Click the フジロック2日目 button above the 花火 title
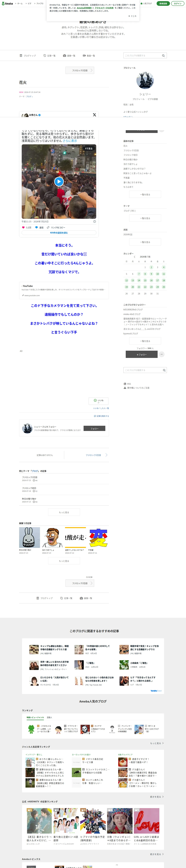186x868 pixels. tap(80, 70)
